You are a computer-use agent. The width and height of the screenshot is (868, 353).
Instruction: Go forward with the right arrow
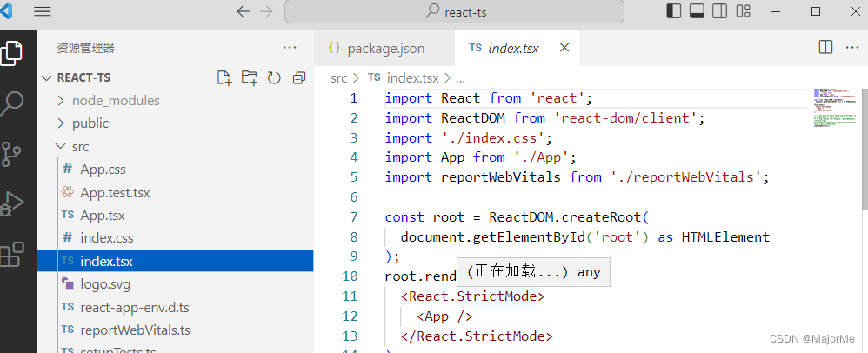[x=266, y=11]
